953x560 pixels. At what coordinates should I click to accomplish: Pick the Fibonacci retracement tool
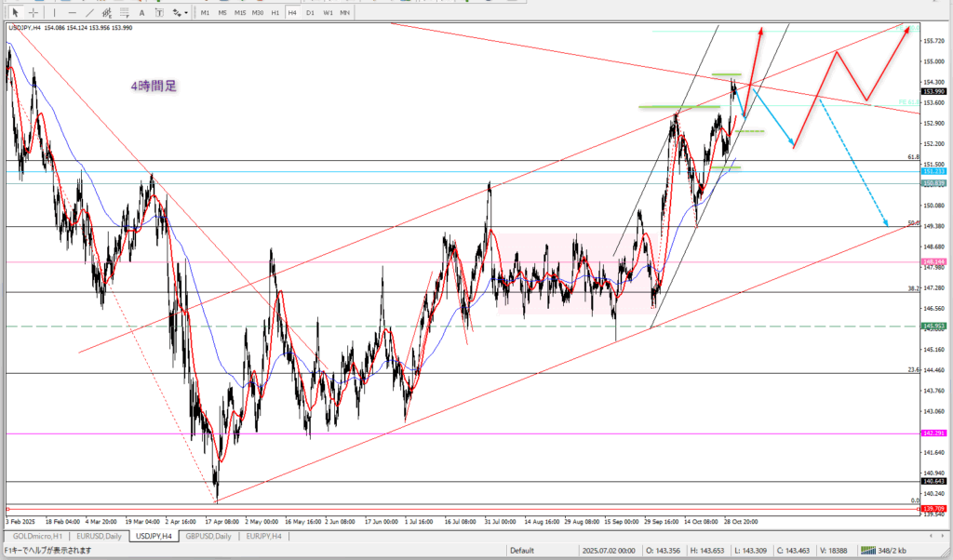click(x=124, y=12)
